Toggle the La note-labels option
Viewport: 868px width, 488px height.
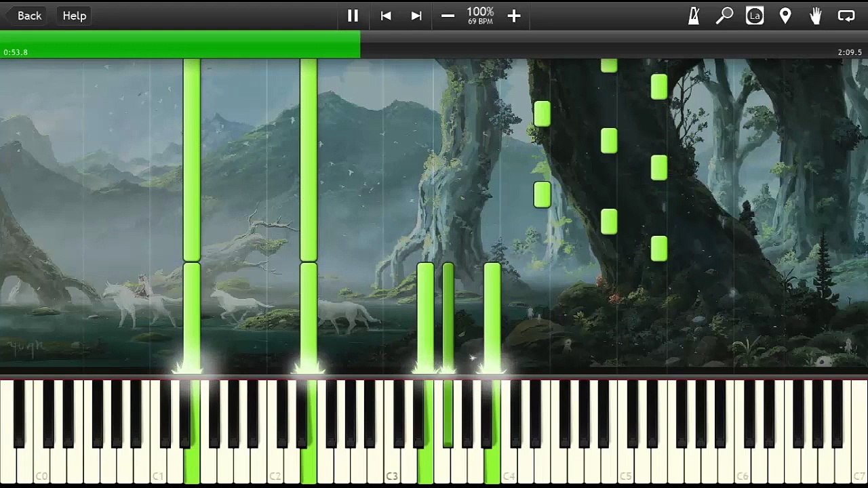(x=755, y=16)
